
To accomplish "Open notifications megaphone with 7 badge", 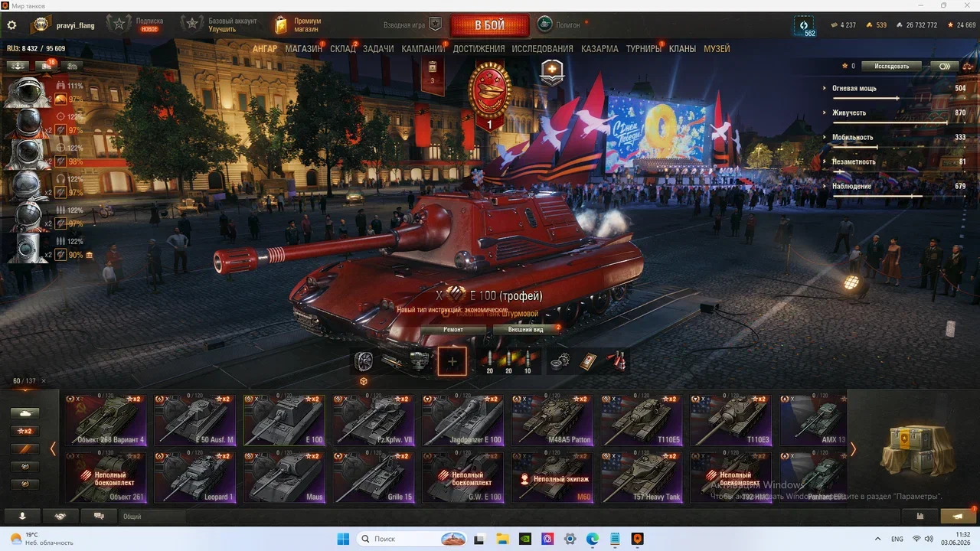I will [x=959, y=516].
